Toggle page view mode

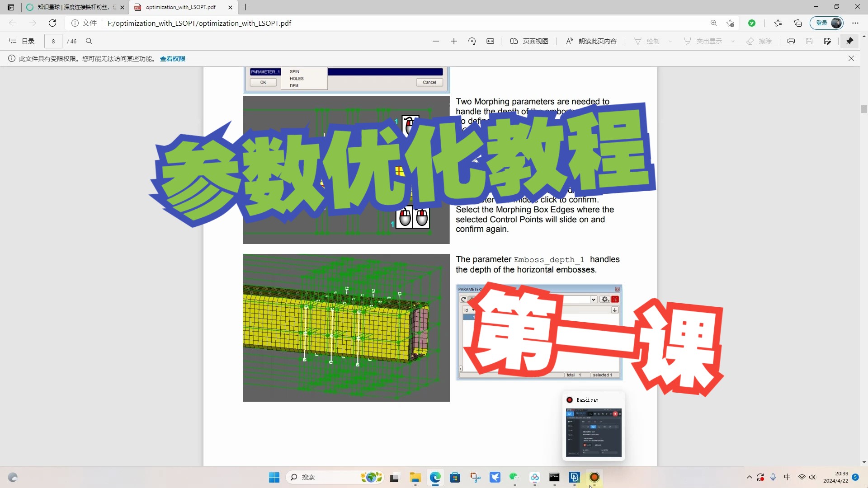529,41
